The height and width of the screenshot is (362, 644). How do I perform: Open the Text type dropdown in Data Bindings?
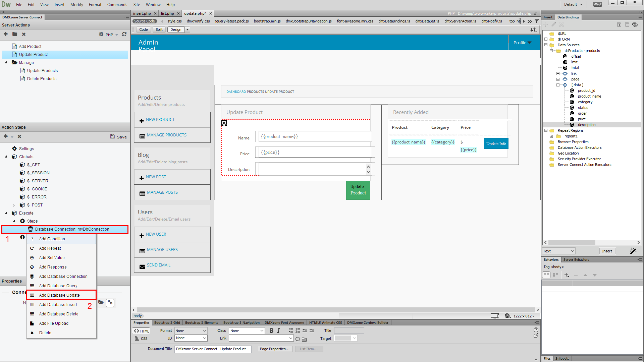(559, 251)
